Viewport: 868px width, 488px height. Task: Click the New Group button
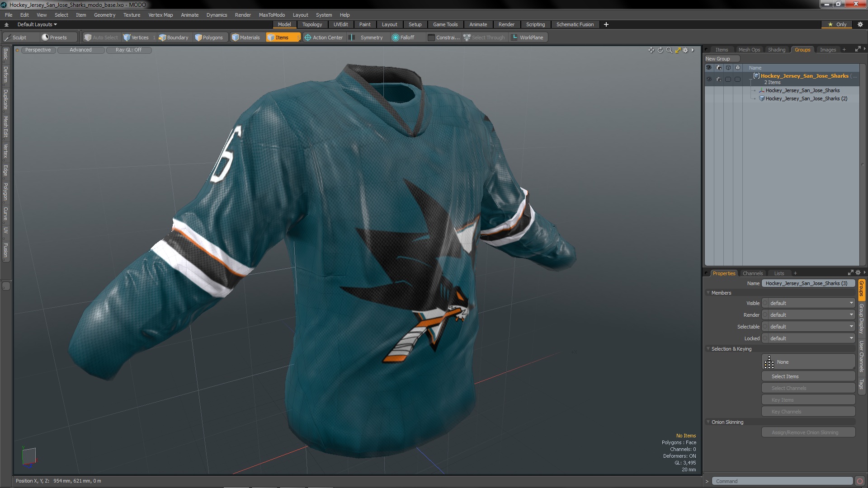[x=722, y=59]
